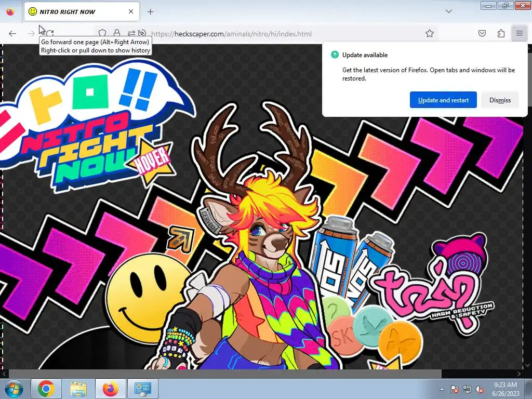This screenshot has width=532, height=399.
Task: Close the NITRO RIGHT NOW tab
Action: click(x=131, y=11)
